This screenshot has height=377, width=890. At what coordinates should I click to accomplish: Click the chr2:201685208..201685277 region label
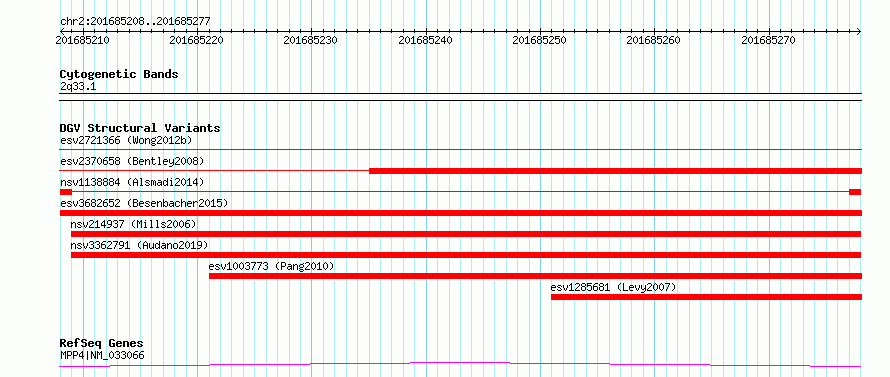[x=135, y=22]
